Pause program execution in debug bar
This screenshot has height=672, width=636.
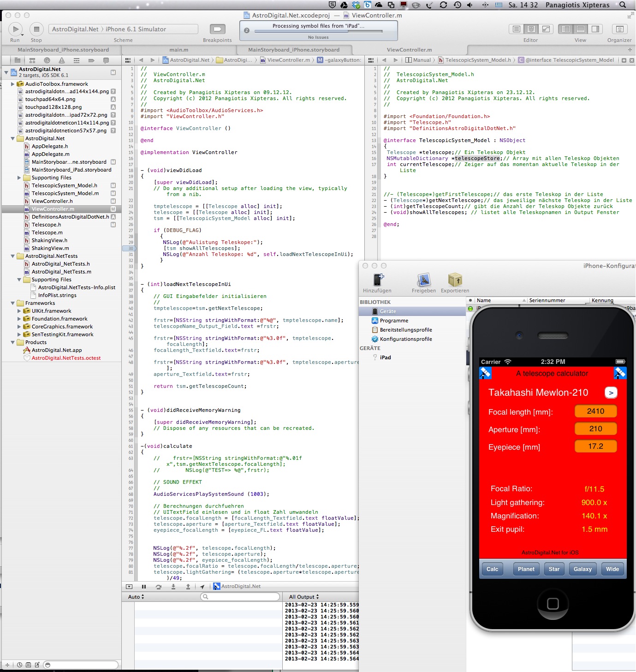(144, 587)
